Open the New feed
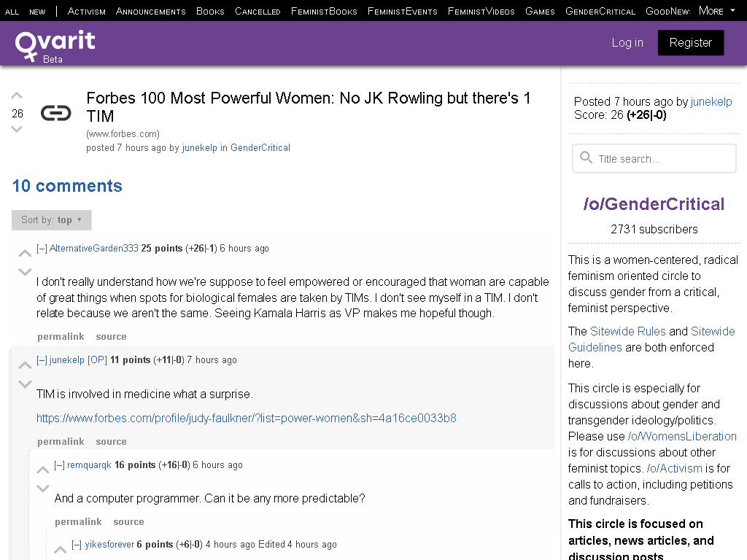Screen dimensions: 747x560 [x=37, y=12]
